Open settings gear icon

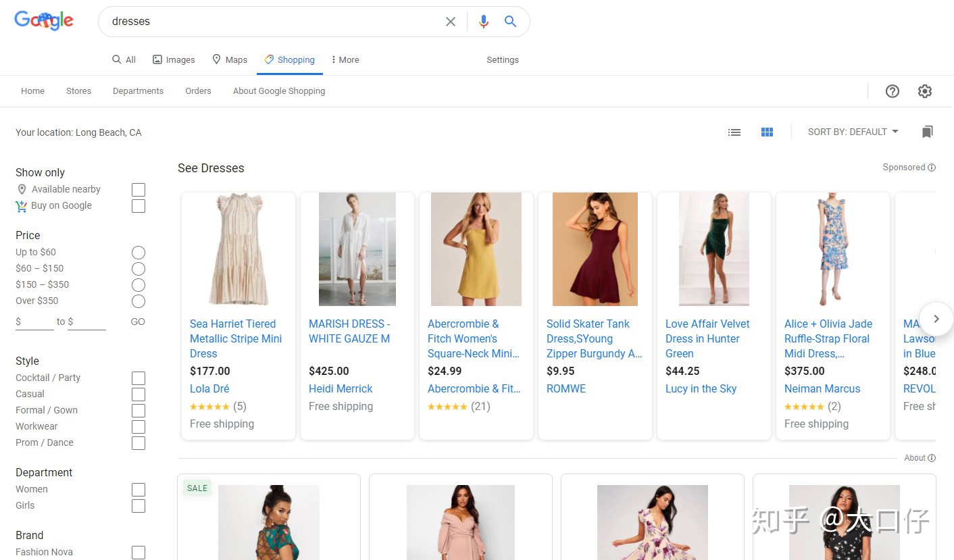[x=925, y=91]
